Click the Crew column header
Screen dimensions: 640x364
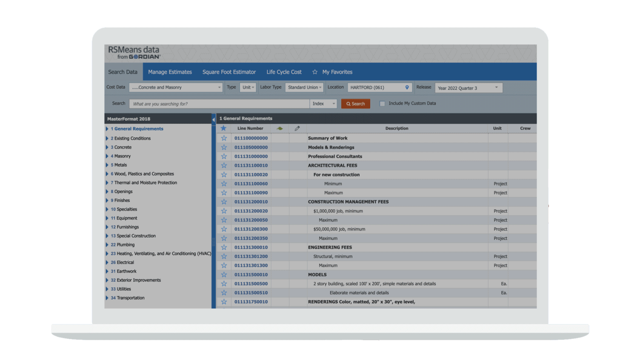[525, 128]
